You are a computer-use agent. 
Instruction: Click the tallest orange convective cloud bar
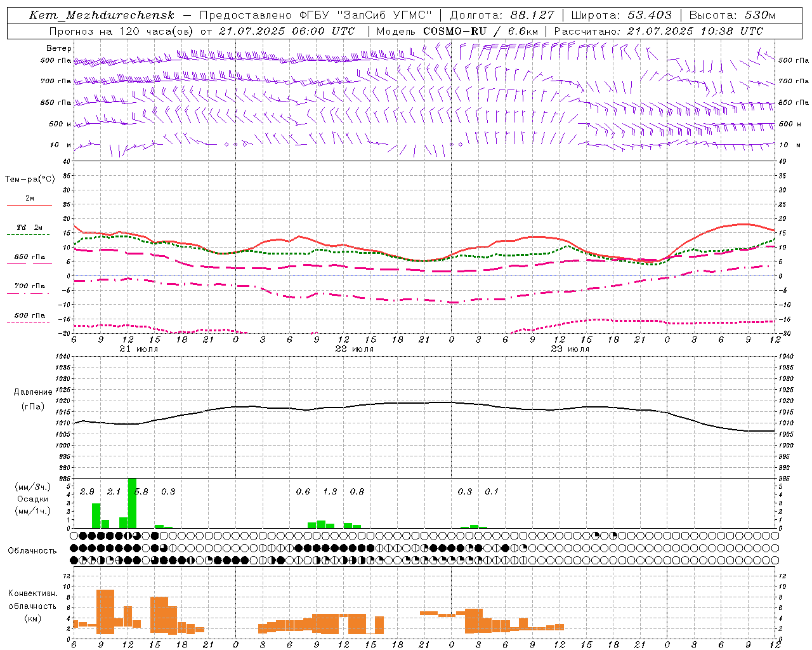click(x=105, y=612)
